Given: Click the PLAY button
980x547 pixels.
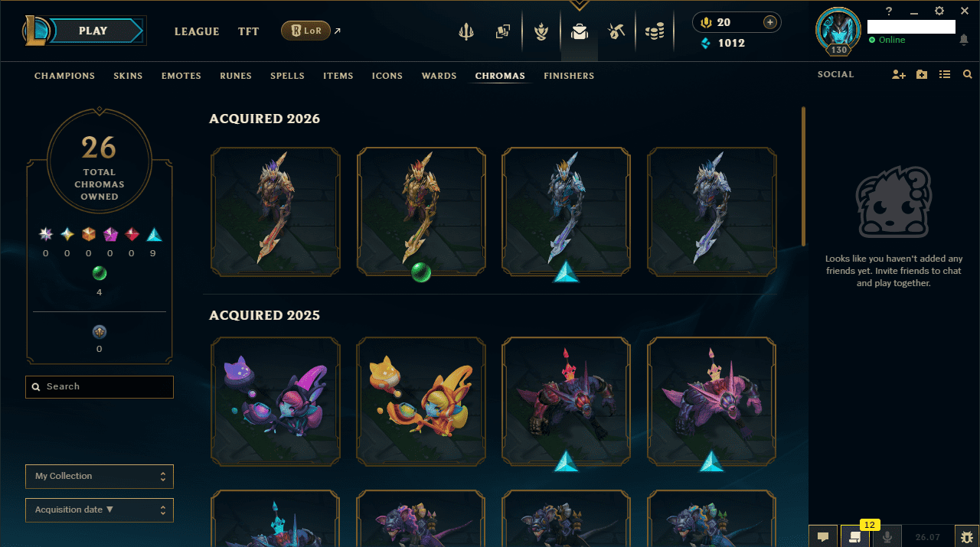Looking at the screenshot, I should pyautogui.click(x=94, y=31).
